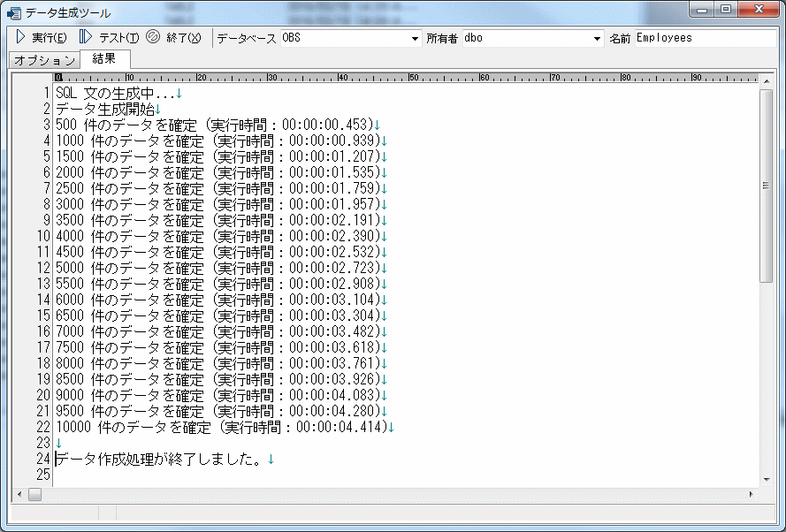
Task: Open the データベース dropdown showing OBS
Action: coord(416,39)
